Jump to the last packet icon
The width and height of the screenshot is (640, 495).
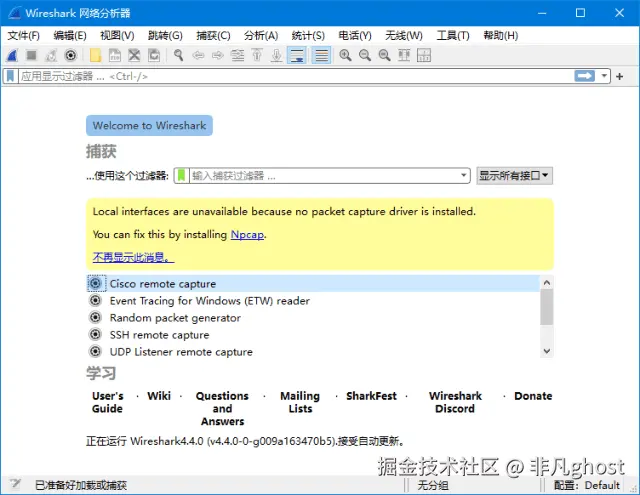[277, 55]
